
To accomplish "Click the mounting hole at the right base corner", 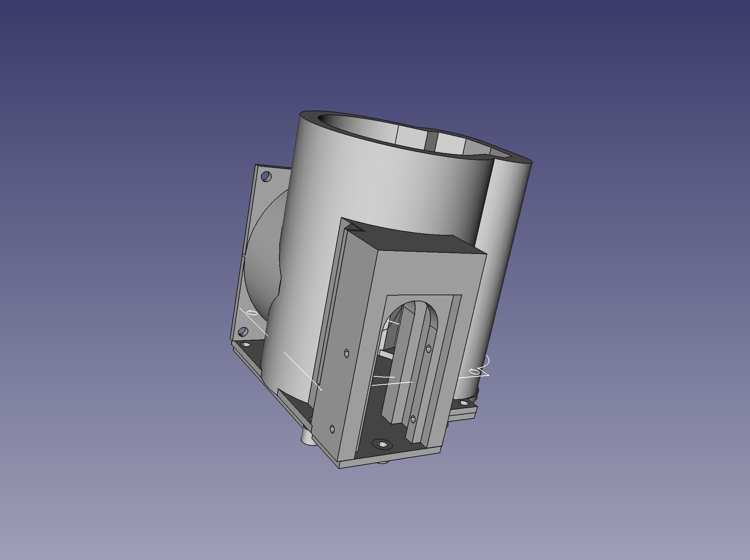I will pos(464,403).
